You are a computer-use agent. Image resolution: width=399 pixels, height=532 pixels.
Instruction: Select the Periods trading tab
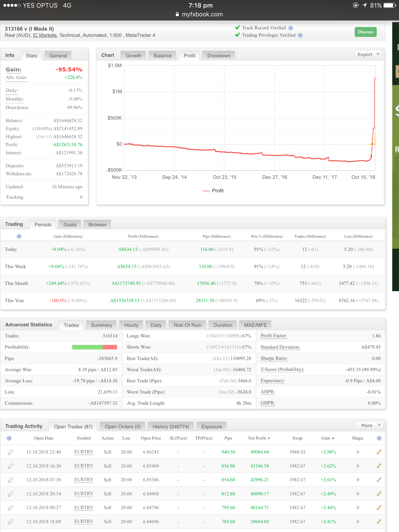[x=43, y=225]
